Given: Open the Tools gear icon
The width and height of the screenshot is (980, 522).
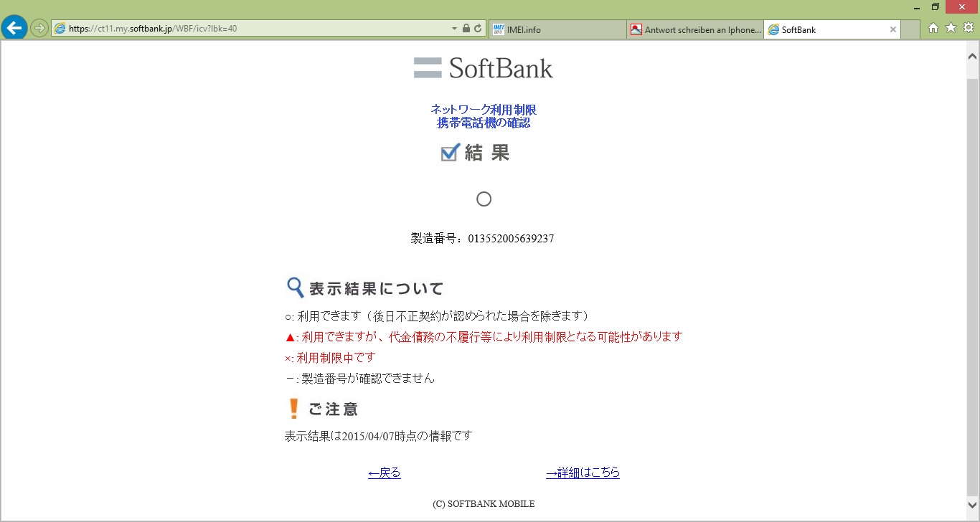Looking at the screenshot, I should coord(968,28).
